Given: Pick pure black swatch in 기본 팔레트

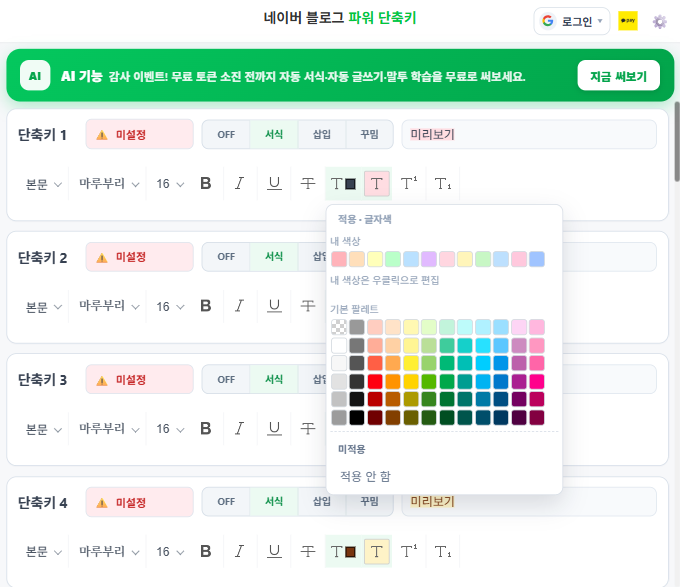Looking at the screenshot, I should (x=357, y=417).
